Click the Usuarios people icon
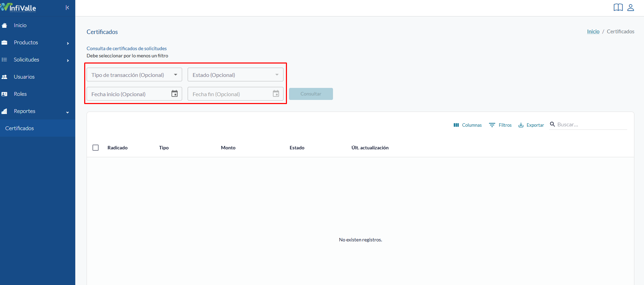644x285 pixels. (x=4, y=77)
